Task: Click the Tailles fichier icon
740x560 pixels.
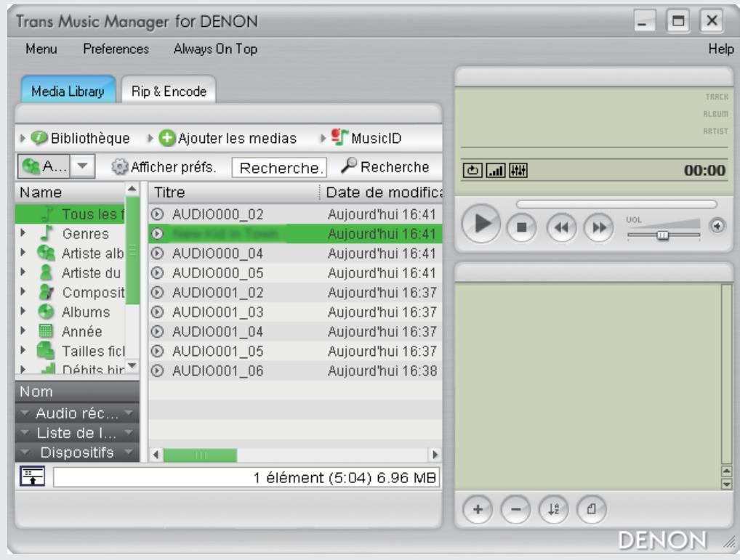Action: coord(46,351)
